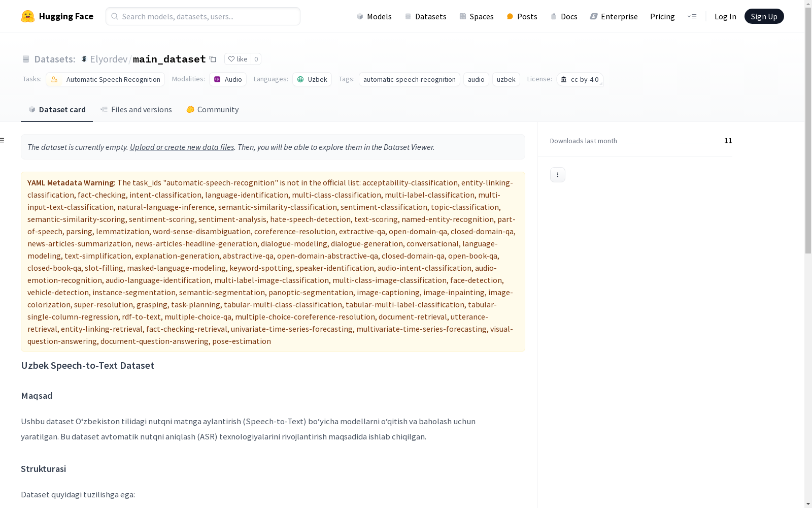Open the Community tab

point(212,110)
